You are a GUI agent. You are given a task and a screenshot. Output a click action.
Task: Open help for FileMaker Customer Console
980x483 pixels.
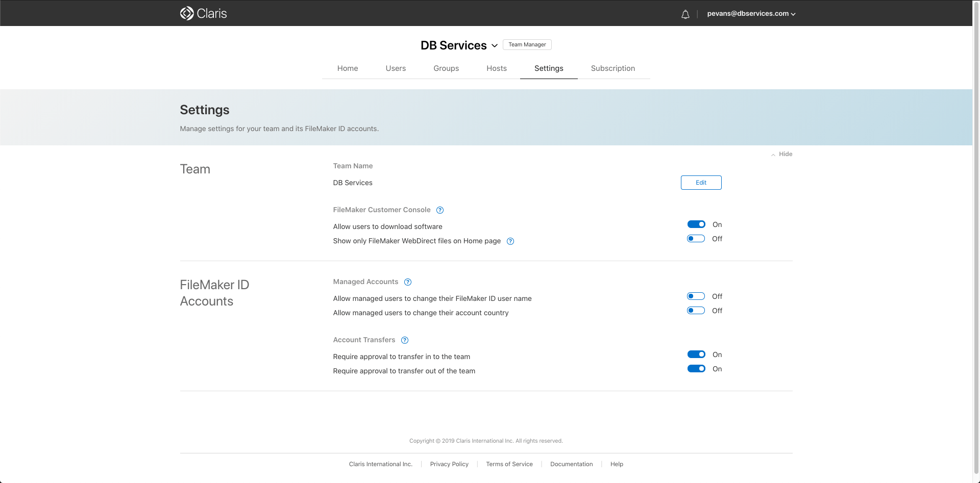tap(440, 210)
